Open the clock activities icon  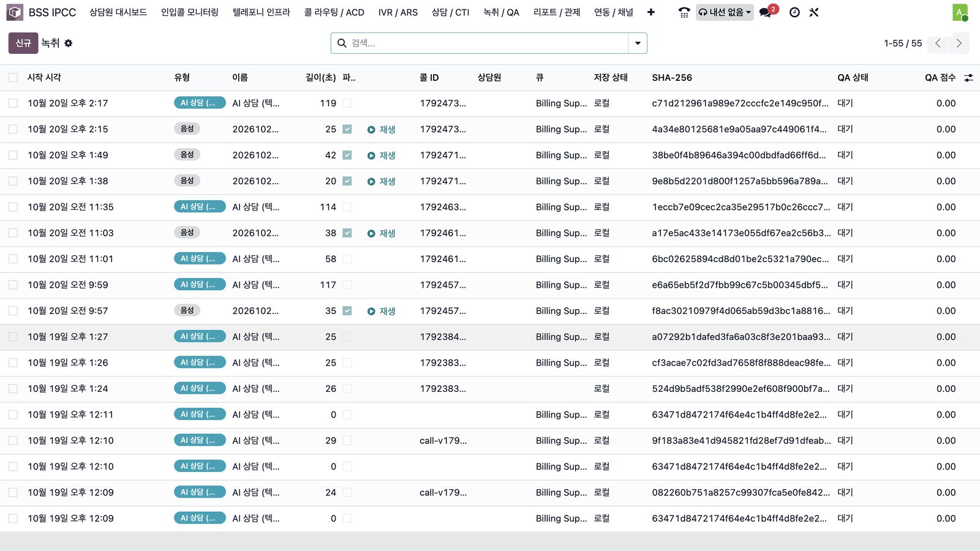coord(794,12)
